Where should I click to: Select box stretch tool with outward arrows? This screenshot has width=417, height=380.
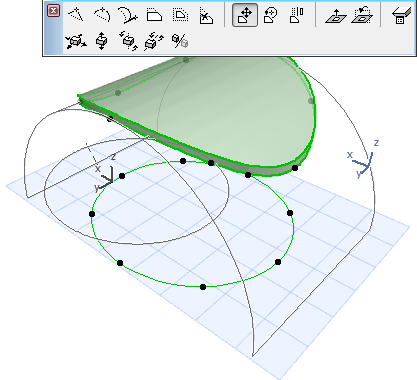(x=76, y=41)
